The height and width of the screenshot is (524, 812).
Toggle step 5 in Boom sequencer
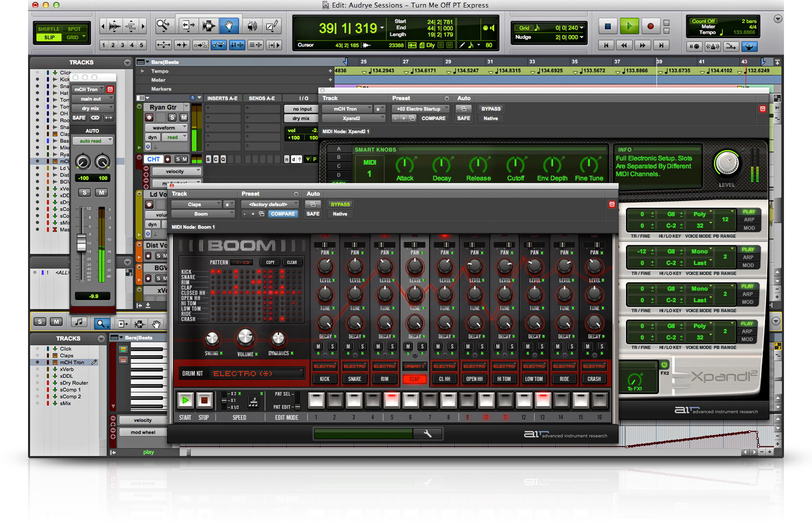click(392, 400)
